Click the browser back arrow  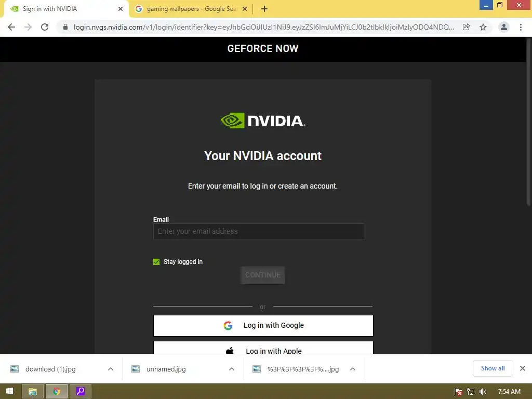pyautogui.click(x=11, y=27)
